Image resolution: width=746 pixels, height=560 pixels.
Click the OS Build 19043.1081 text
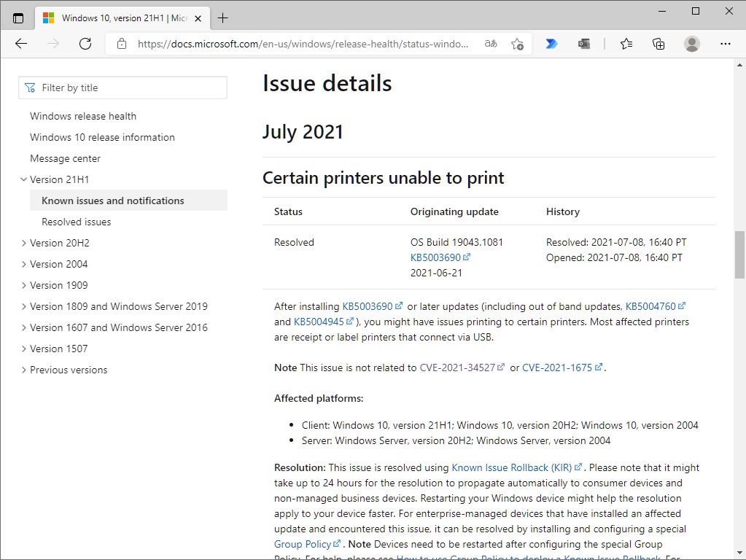pos(456,242)
